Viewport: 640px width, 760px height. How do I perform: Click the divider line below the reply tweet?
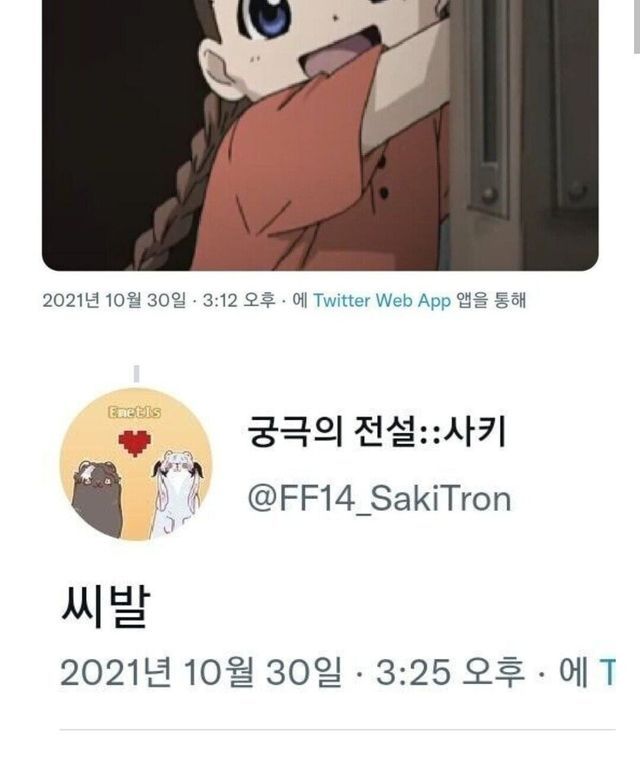(337, 729)
